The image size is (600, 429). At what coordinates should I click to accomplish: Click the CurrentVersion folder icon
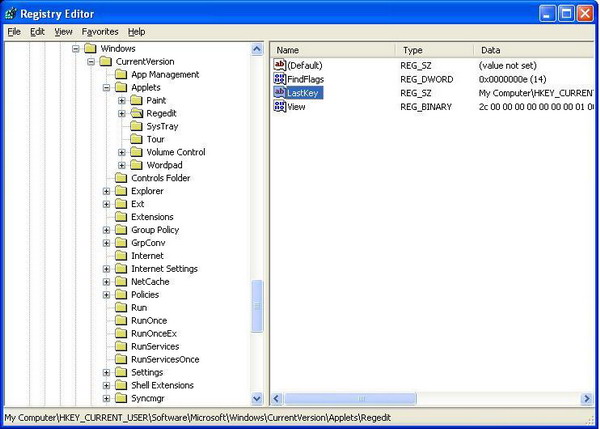(x=106, y=61)
